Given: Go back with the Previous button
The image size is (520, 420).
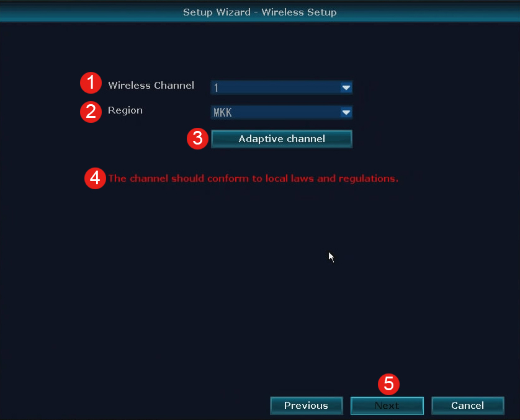Looking at the screenshot, I should pyautogui.click(x=307, y=405).
